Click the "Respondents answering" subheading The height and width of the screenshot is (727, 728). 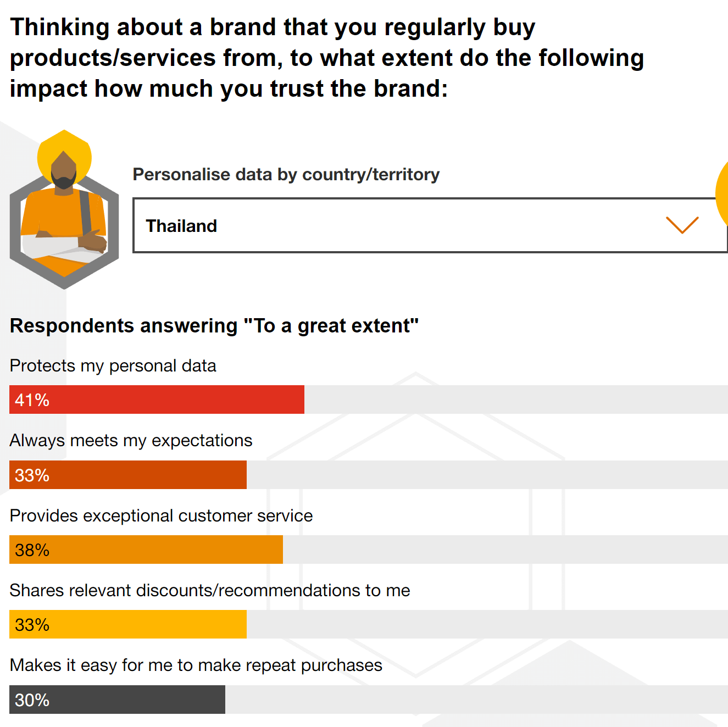(x=214, y=326)
